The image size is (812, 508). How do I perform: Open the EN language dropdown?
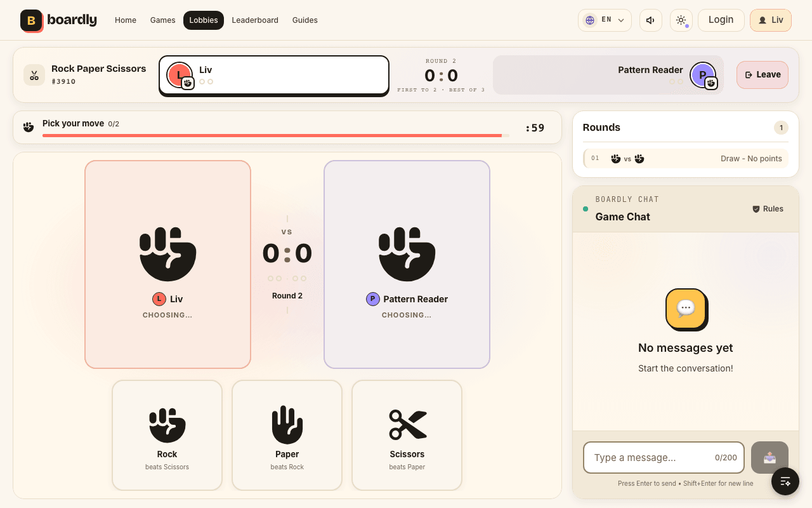point(605,20)
